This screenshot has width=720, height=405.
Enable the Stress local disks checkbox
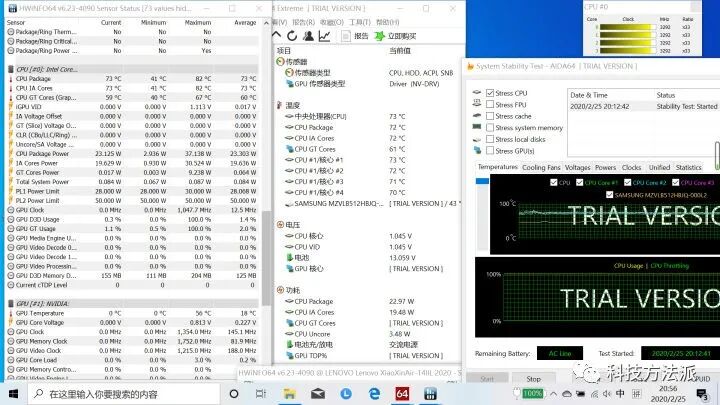490,139
